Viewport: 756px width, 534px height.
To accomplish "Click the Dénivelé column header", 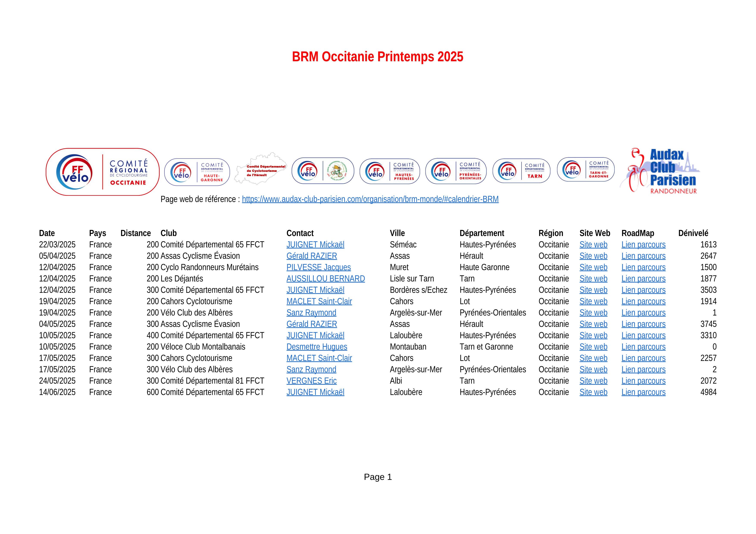I will [x=693, y=233].
